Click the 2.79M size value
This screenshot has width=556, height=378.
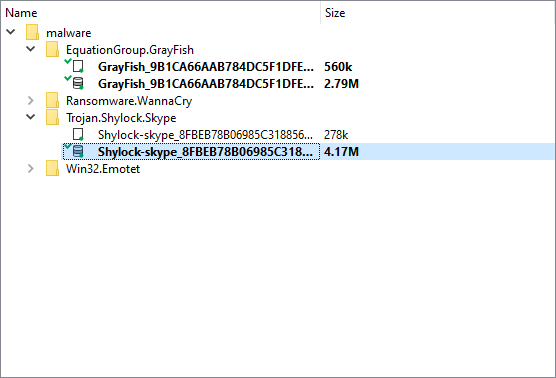coord(341,84)
